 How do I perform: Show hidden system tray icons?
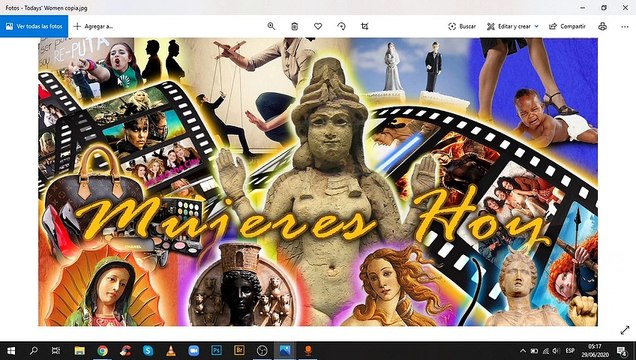point(523,351)
